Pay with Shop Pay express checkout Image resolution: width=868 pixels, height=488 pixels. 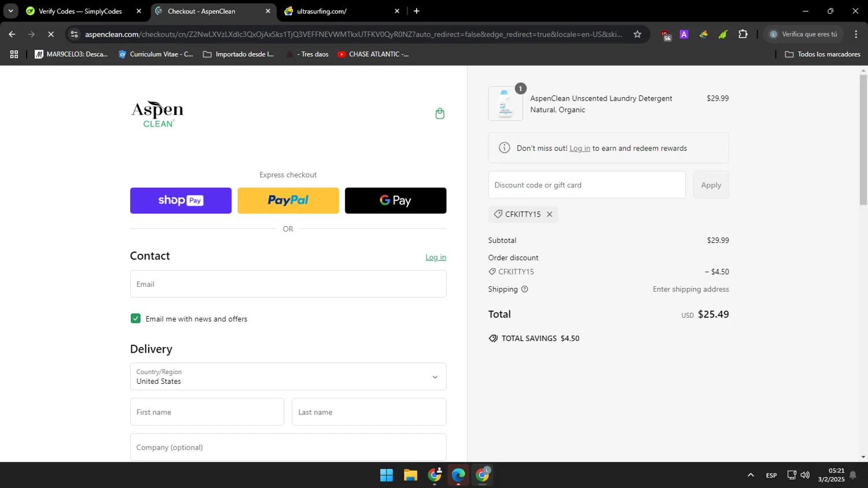(x=181, y=201)
